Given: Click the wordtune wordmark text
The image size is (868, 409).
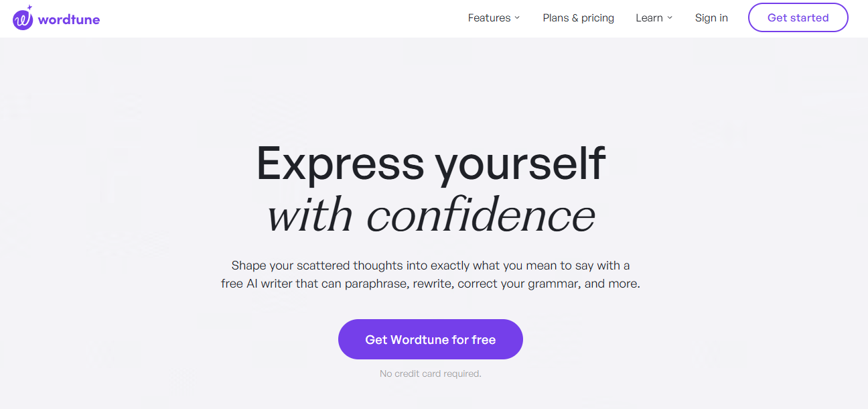Looking at the screenshot, I should 69,19.
